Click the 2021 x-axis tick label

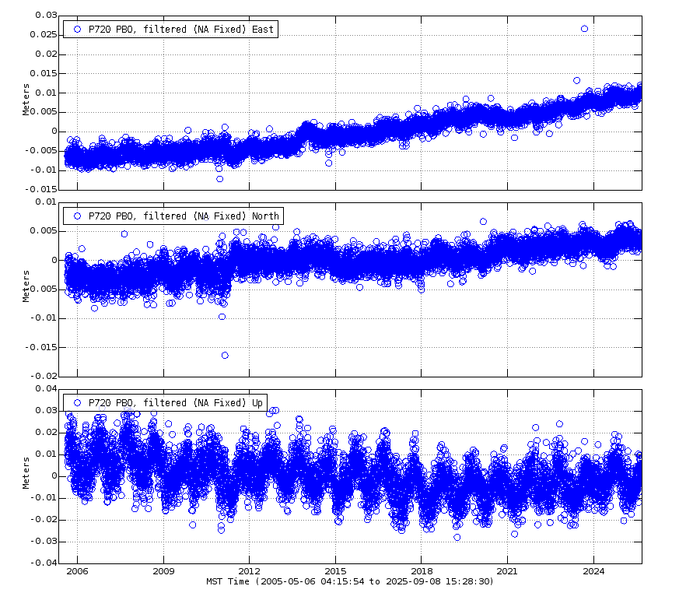pos(507,571)
